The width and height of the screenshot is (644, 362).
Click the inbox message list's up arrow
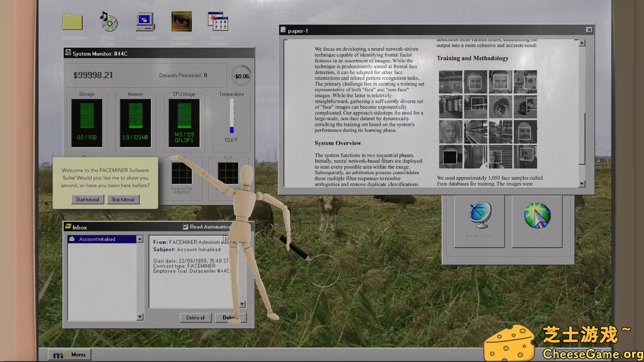coord(140,239)
